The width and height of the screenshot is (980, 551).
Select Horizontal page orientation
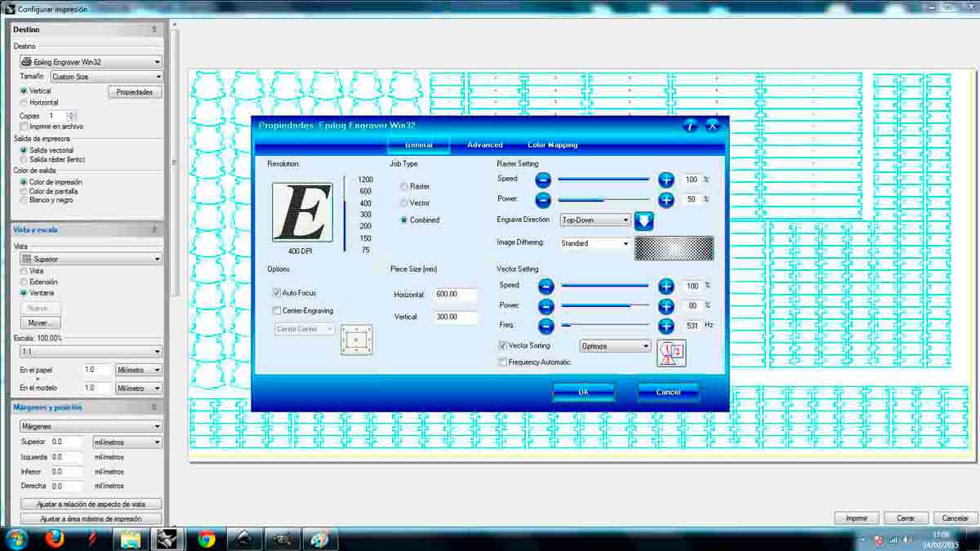[24, 103]
